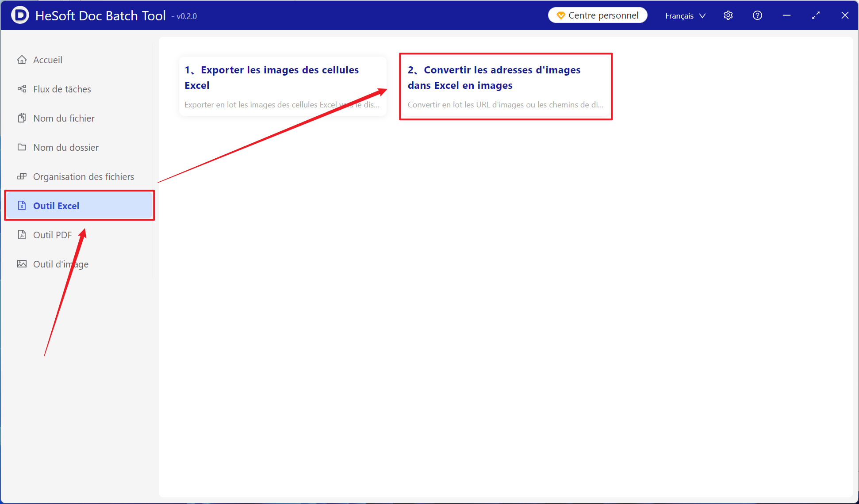Image resolution: width=859 pixels, height=504 pixels.
Task: Click the HeSoft Doc Batch Tool title
Action: coord(100,15)
